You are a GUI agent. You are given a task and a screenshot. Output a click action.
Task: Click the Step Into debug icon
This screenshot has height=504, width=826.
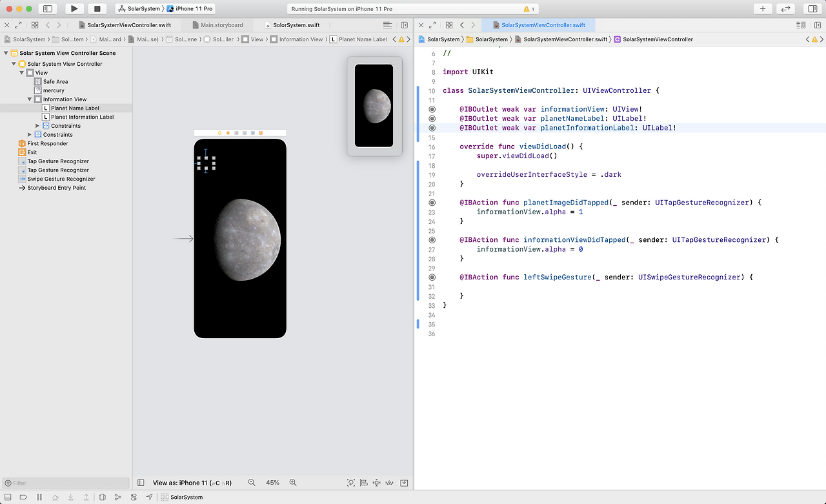tap(71, 497)
